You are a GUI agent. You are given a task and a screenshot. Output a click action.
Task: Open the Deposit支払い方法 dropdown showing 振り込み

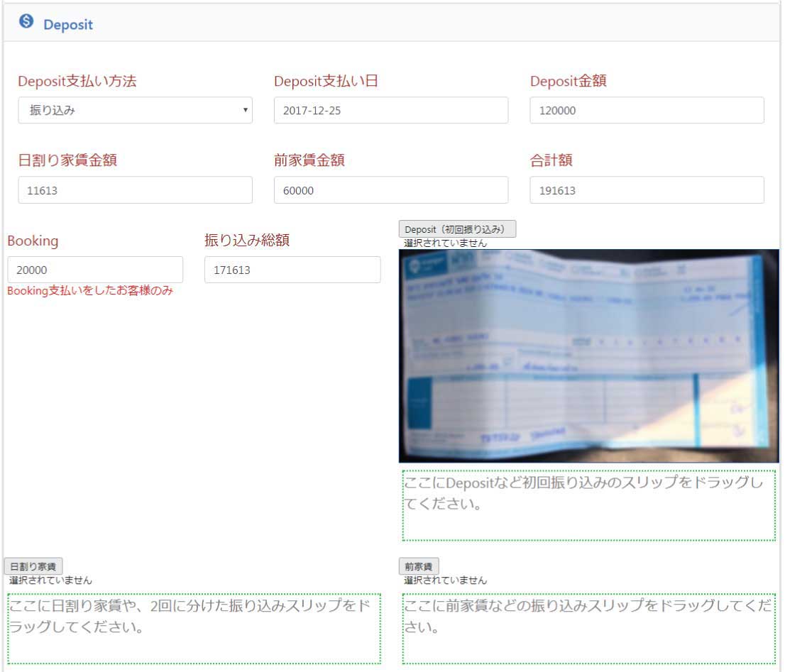coord(135,111)
